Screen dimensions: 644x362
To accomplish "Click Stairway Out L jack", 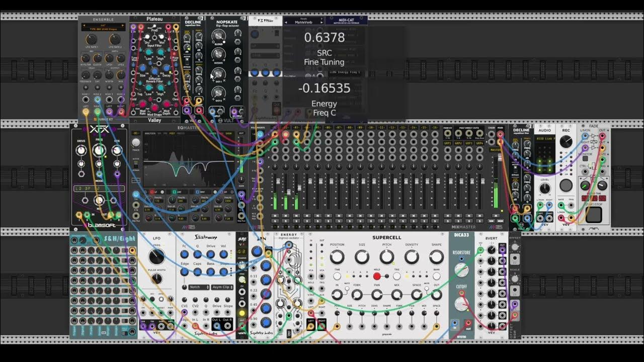I will coord(216,326).
